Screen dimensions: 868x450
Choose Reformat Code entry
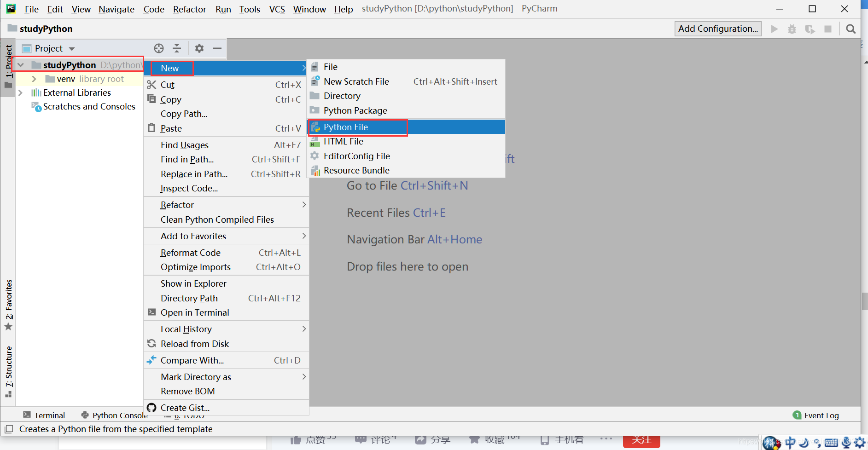pyautogui.click(x=226, y=253)
